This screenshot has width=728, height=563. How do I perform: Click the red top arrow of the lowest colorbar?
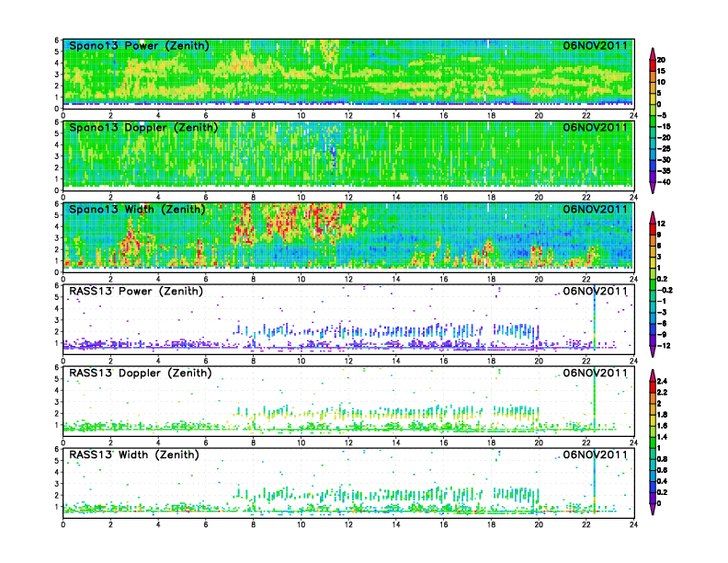[653, 373]
